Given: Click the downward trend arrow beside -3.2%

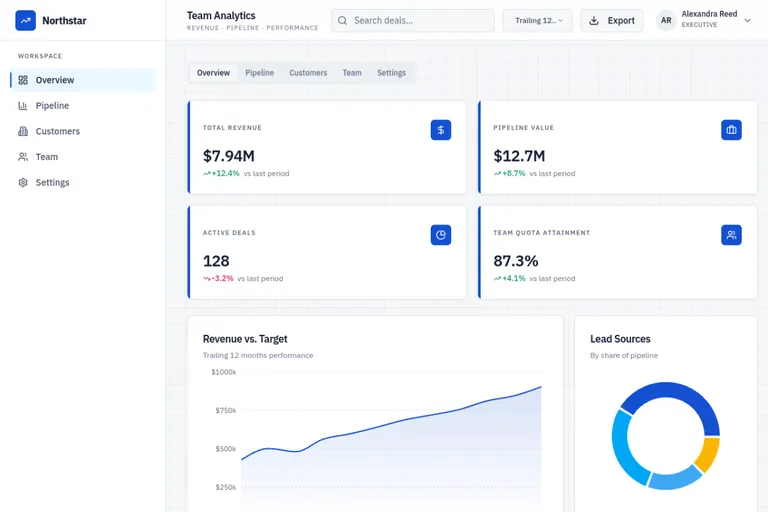Looking at the screenshot, I should pyautogui.click(x=207, y=278).
